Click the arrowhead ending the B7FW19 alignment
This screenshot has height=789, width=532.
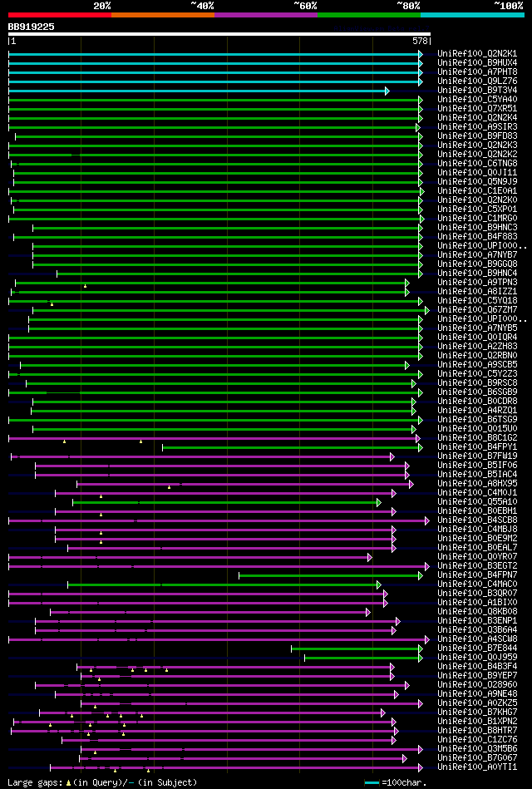click(x=392, y=456)
